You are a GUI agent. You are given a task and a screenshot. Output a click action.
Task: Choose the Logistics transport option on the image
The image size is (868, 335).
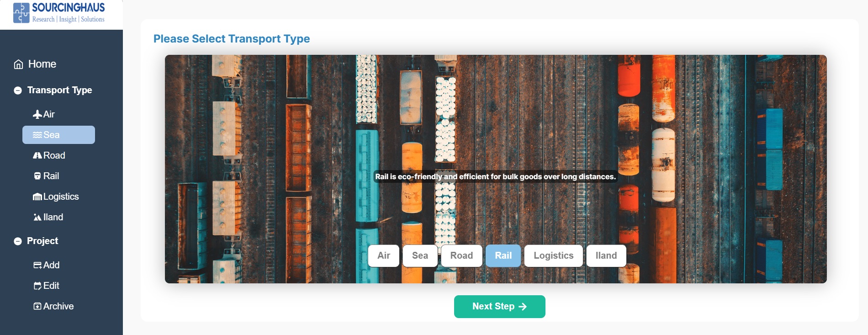click(x=554, y=256)
